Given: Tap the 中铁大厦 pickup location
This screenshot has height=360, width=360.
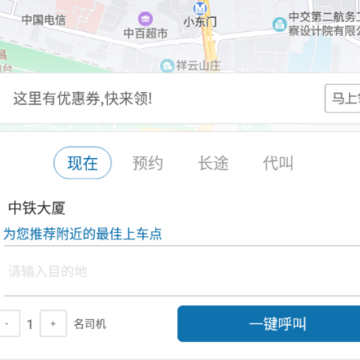Looking at the screenshot, I should pyautogui.click(x=37, y=208).
